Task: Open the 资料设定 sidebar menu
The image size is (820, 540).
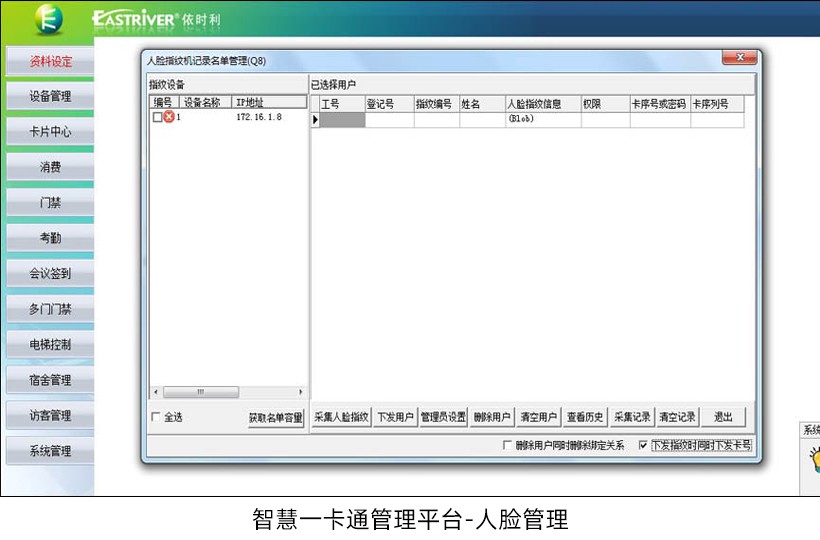Action: [50, 61]
